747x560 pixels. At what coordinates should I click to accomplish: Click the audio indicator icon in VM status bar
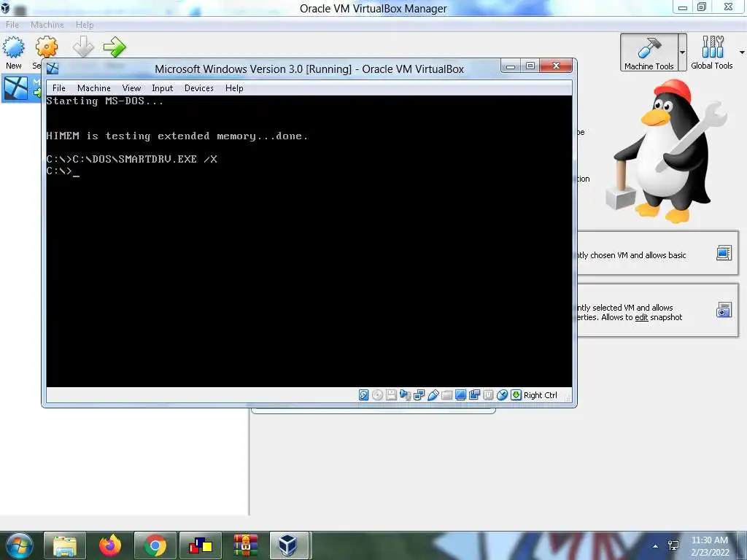click(x=405, y=394)
